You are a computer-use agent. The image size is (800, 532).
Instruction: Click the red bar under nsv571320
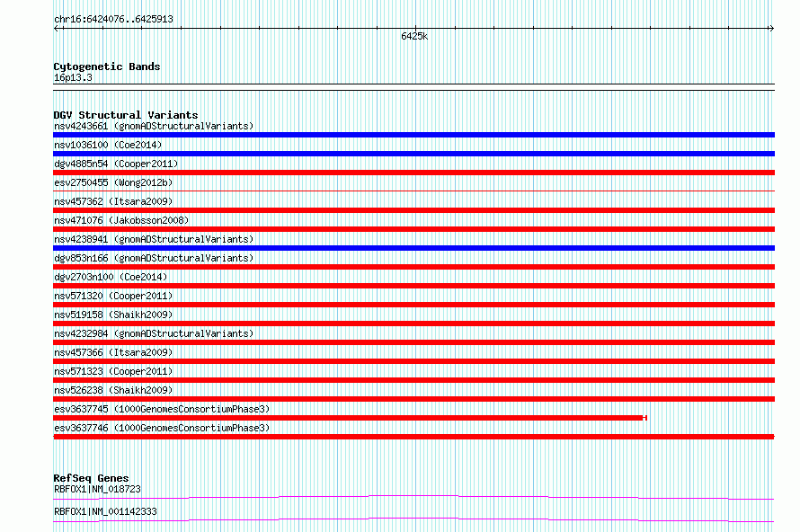coord(413,305)
